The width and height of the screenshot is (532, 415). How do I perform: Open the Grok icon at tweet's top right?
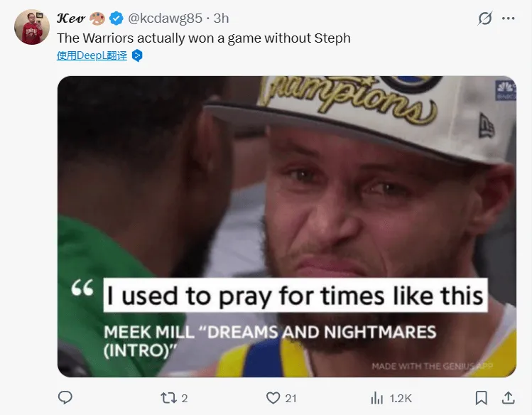(485, 18)
